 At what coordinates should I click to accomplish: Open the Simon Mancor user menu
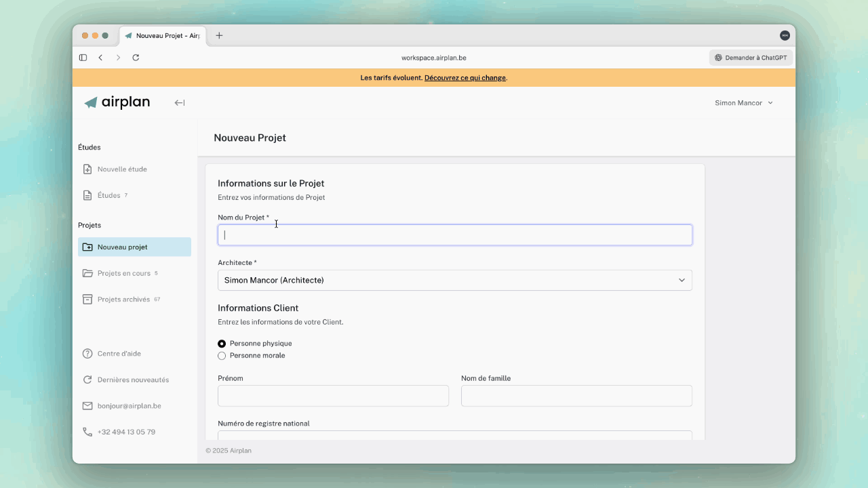(743, 103)
